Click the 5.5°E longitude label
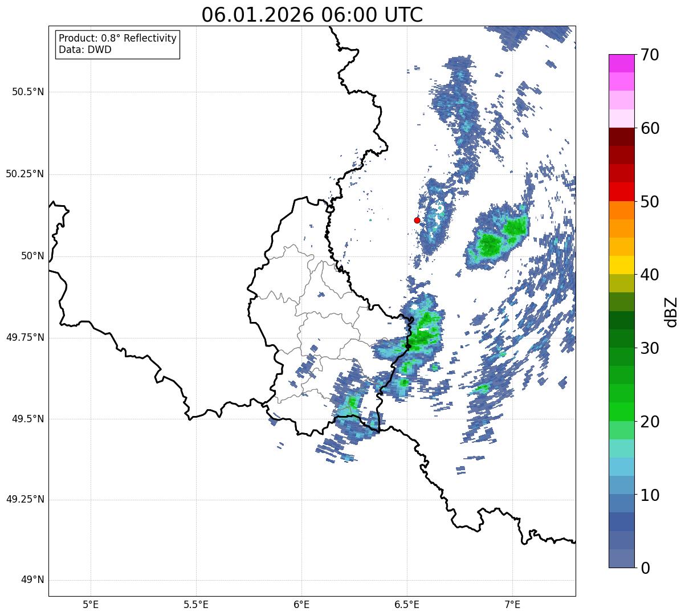Image resolution: width=685 pixels, height=616 pixels. (x=196, y=605)
